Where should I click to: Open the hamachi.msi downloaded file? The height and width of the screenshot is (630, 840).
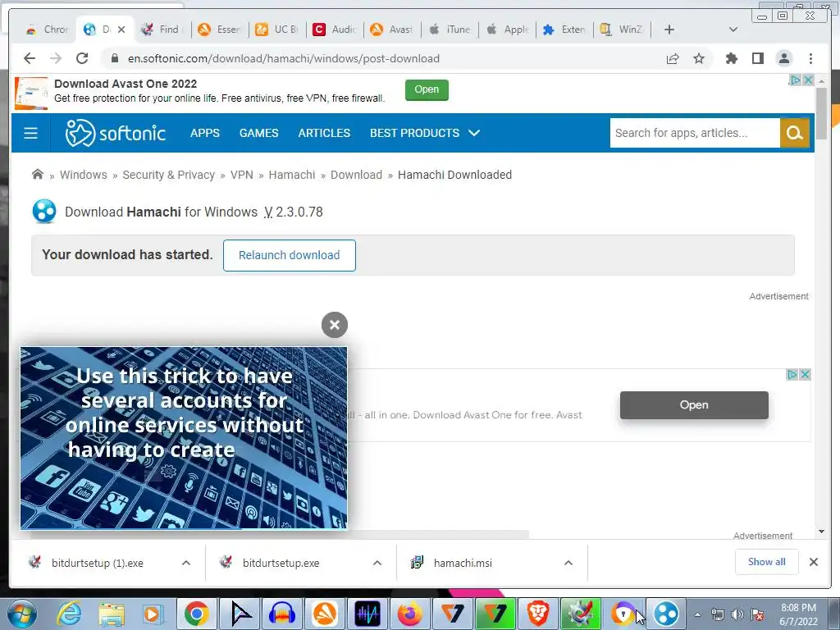click(463, 563)
